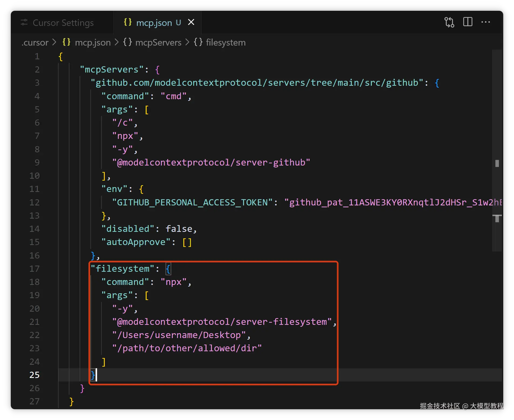Image resolution: width=514 pixels, height=420 pixels.
Task: Click the mcp.json breadcrumb item
Action: tap(93, 43)
